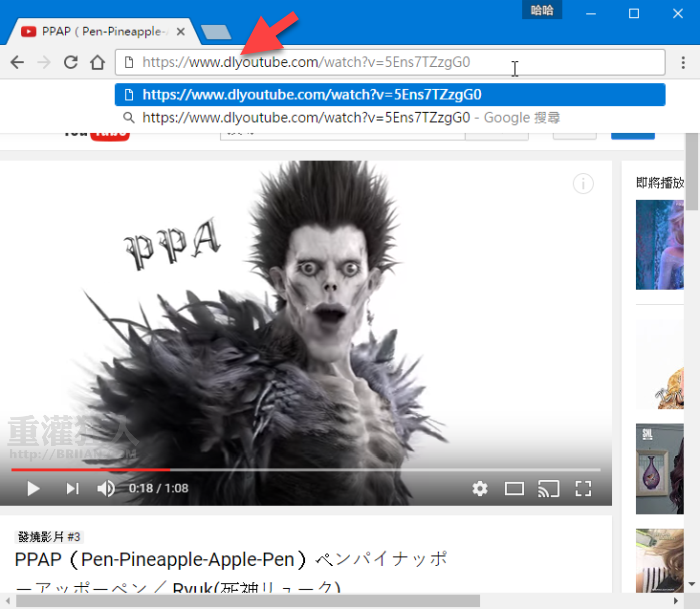700x609 pixels.
Task: Click the PPAP video title link
Action: tap(232, 559)
